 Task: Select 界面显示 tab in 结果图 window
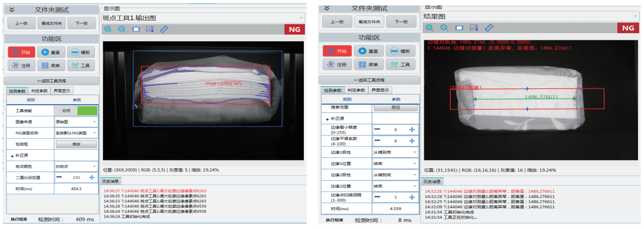tap(380, 90)
